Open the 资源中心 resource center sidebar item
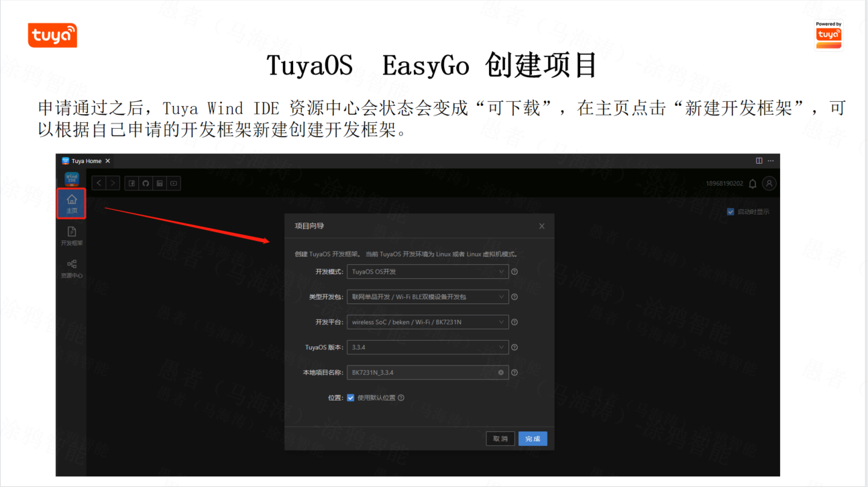868x487 pixels. point(72,269)
